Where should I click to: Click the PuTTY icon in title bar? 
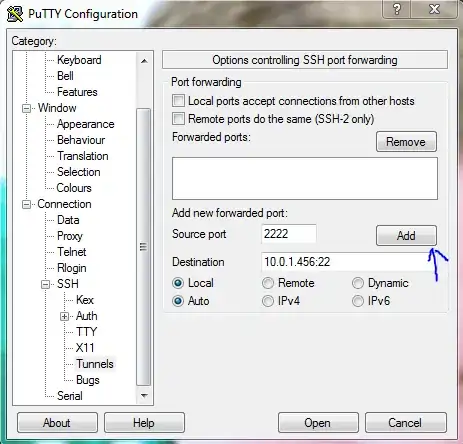pos(15,14)
